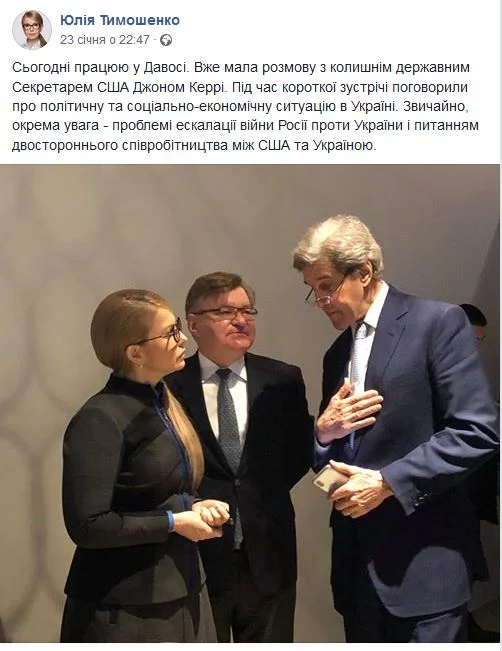502x651 pixels.
Task: Open the round profile avatar picture
Action: (32, 30)
